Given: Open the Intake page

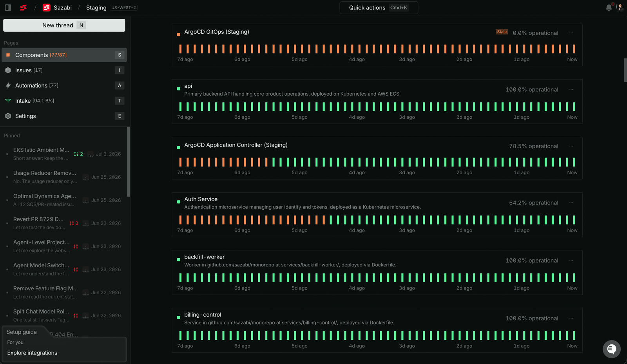Looking at the screenshot, I should (64, 101).
